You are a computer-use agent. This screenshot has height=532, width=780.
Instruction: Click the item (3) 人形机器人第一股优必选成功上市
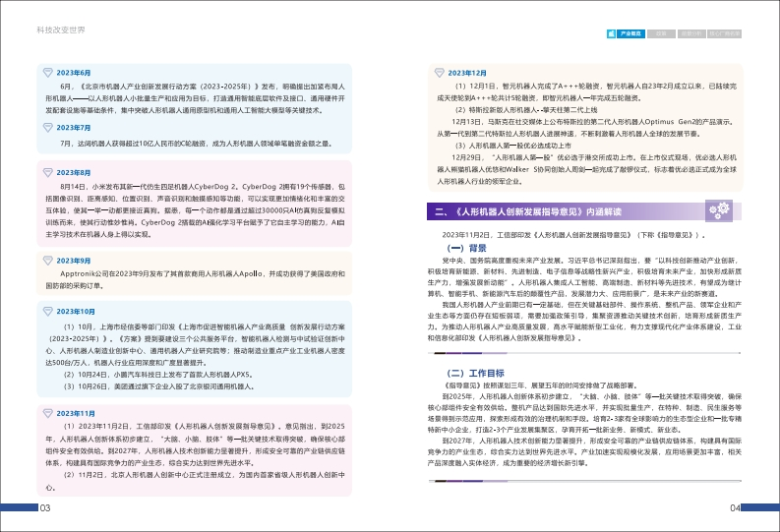[x=512, y=146]
